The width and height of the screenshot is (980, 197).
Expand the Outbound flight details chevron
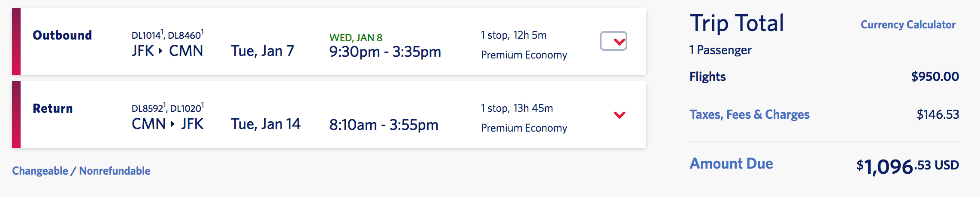[x=614, y=41]
